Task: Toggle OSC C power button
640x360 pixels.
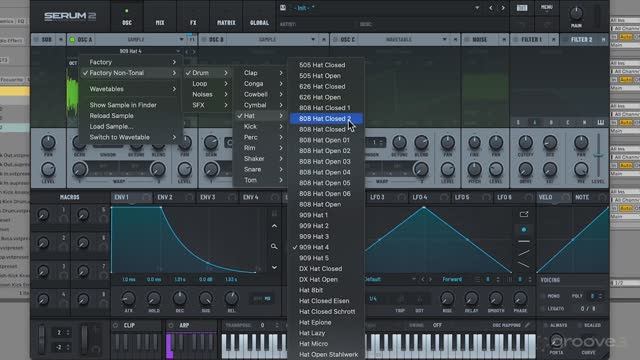Action: 336,40
